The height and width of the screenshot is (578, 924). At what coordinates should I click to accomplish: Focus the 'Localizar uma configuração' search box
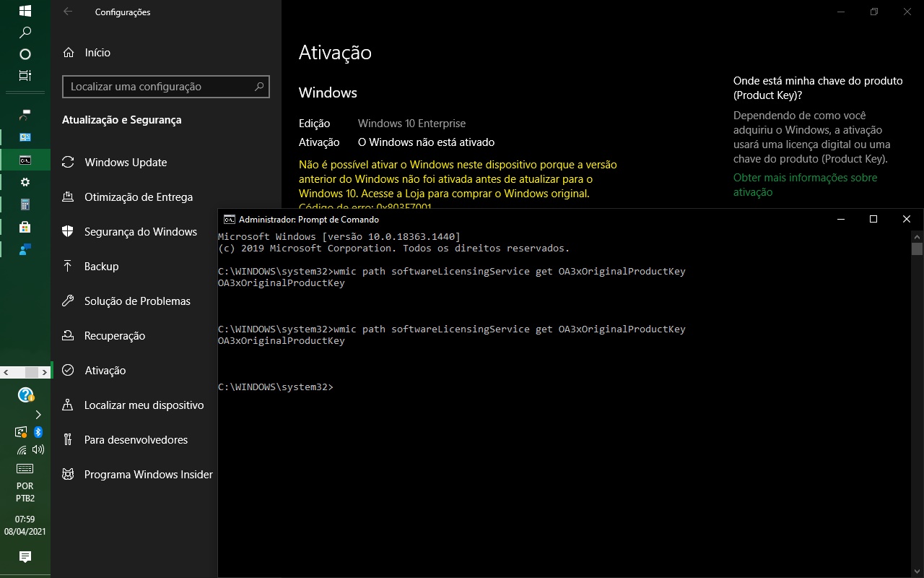[166, 87]
